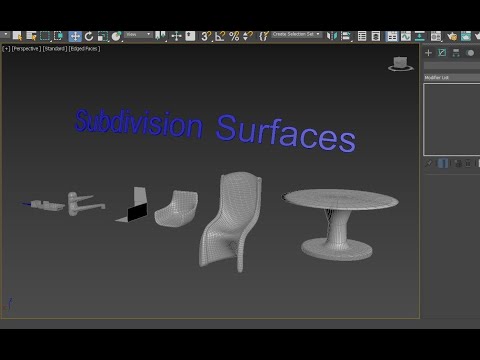Click the Select and Place tool

116,36
